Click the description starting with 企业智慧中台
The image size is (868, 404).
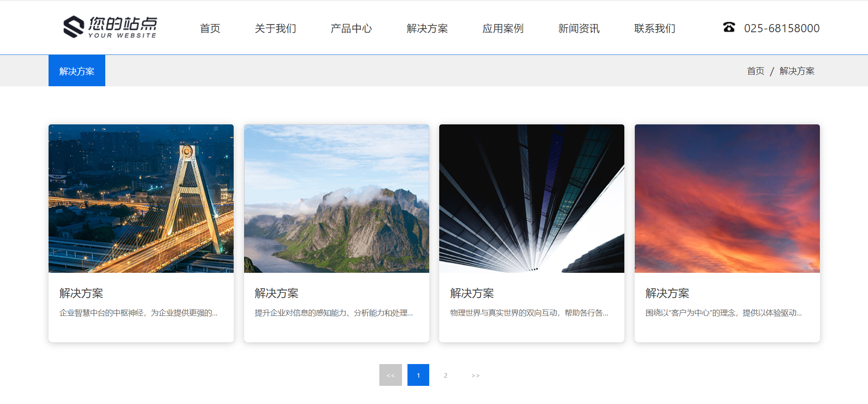(x=138, y=313)
